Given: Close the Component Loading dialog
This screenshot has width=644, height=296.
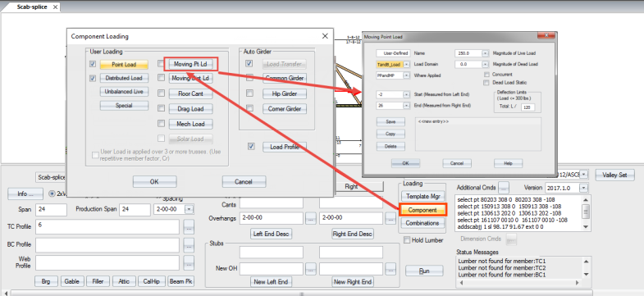Looking at the screenshot, I should click(325, 36).
